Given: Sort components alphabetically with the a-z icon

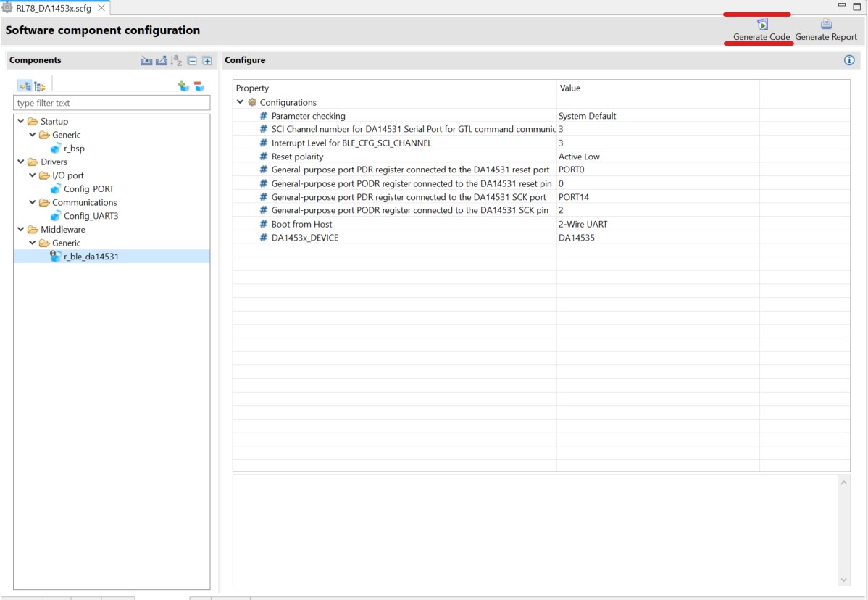Looking at the screenshot, I should click(x=176, y=60).
